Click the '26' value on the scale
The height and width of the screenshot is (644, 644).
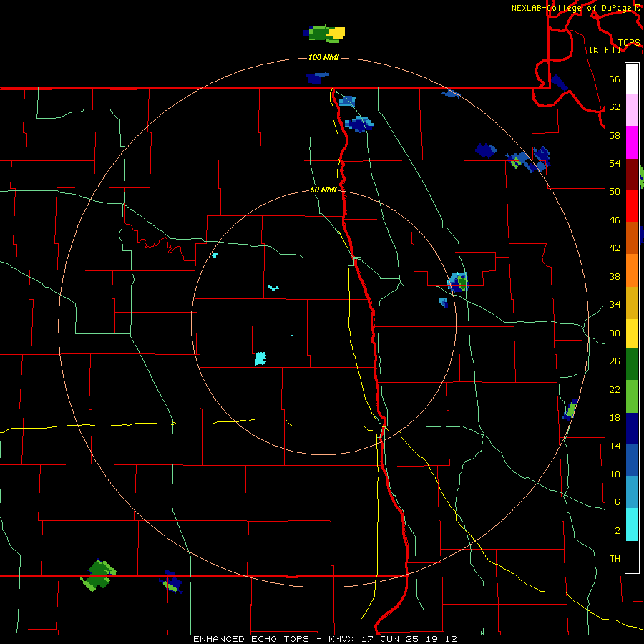point(615,361)
